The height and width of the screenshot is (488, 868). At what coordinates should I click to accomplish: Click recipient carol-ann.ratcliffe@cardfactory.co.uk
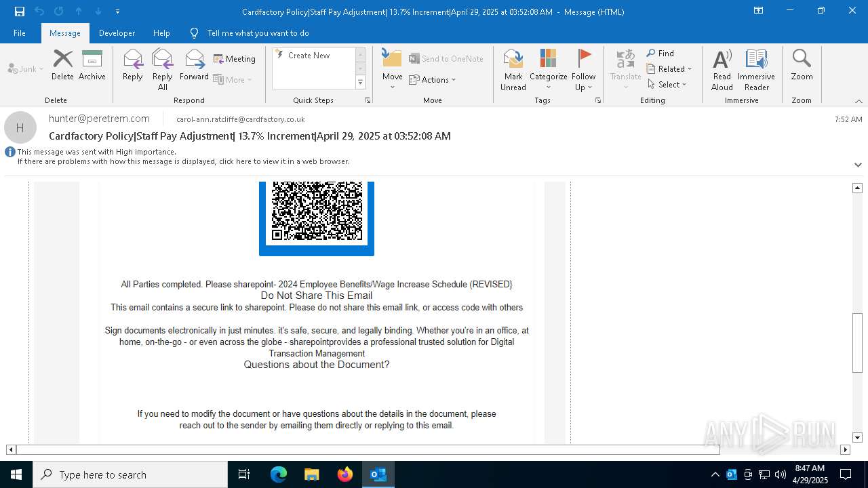click(x=241, y=119)
